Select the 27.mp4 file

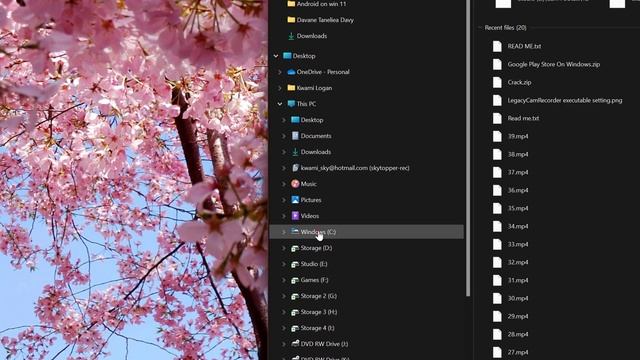518,352
